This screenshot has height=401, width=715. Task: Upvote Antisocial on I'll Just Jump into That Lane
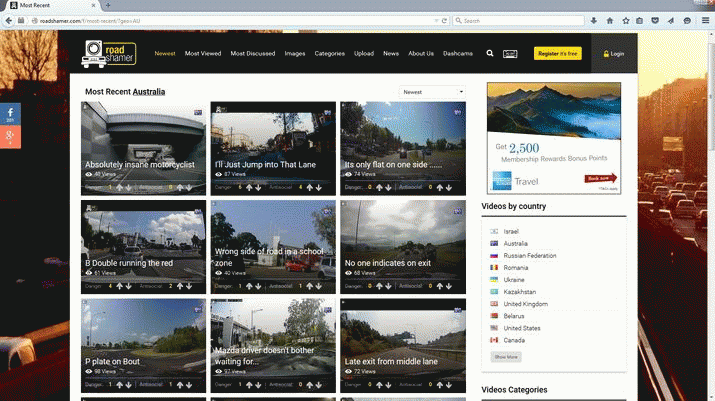310,187
